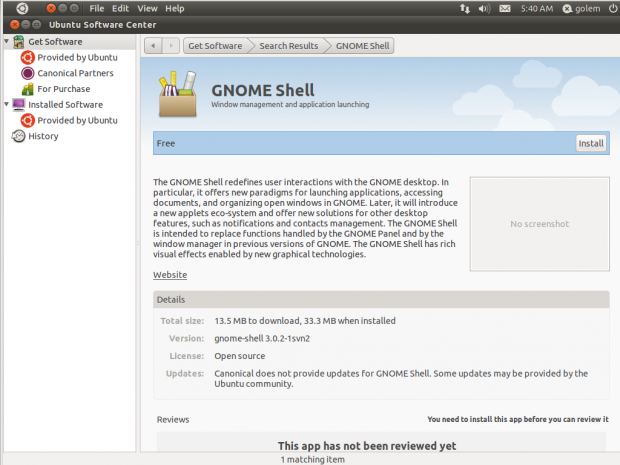Collapse the Get Software tree section
The image size is (620, 465).
(x=6, y=41)
